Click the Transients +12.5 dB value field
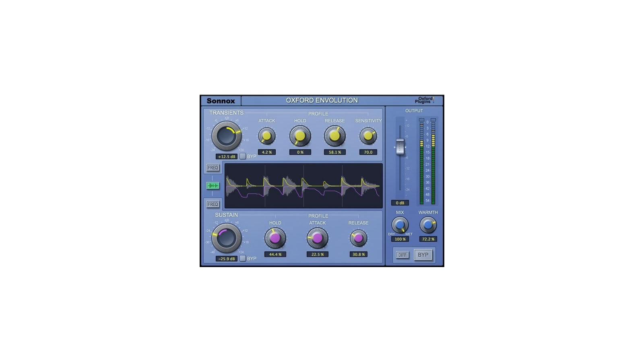Screen dimensions: 644x362 227,157
